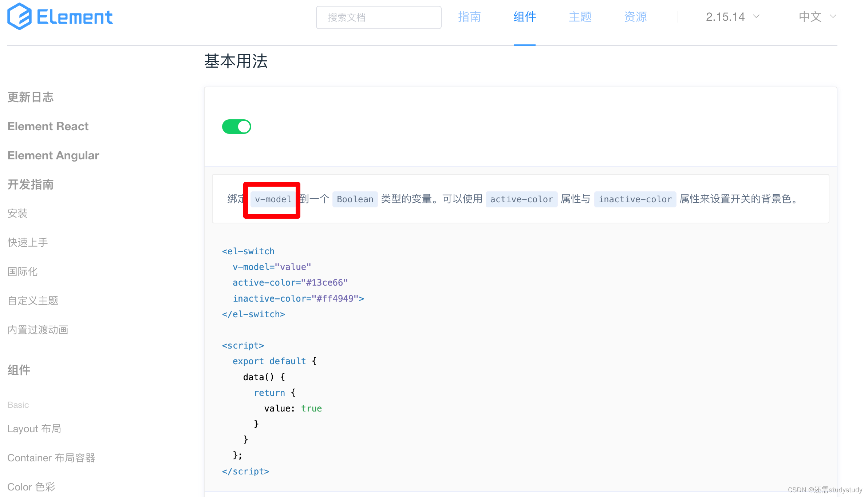Click the inactive-color="#ff4949" code line

click(299, 299)
